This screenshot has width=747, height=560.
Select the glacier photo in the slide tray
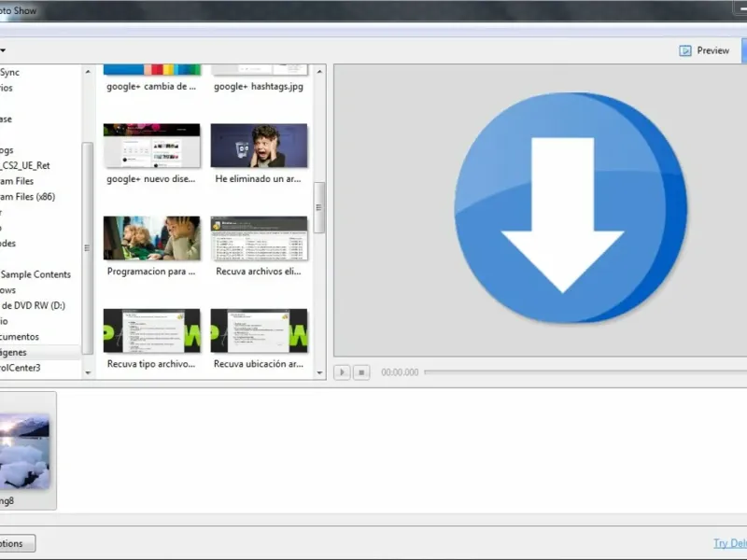(x=25, y=451)
